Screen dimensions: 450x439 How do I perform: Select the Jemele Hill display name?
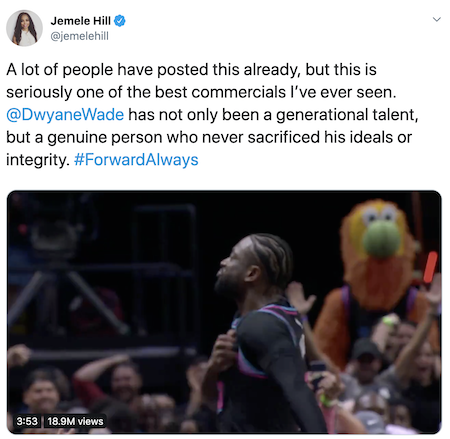[x=81, y=21]
